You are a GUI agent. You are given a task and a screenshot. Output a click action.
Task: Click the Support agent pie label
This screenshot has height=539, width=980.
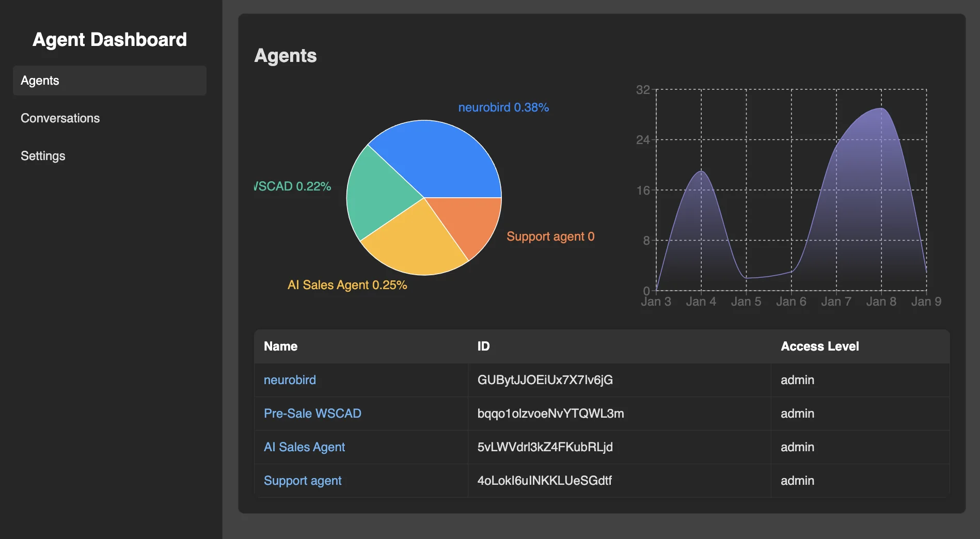[x=550, y=236]
